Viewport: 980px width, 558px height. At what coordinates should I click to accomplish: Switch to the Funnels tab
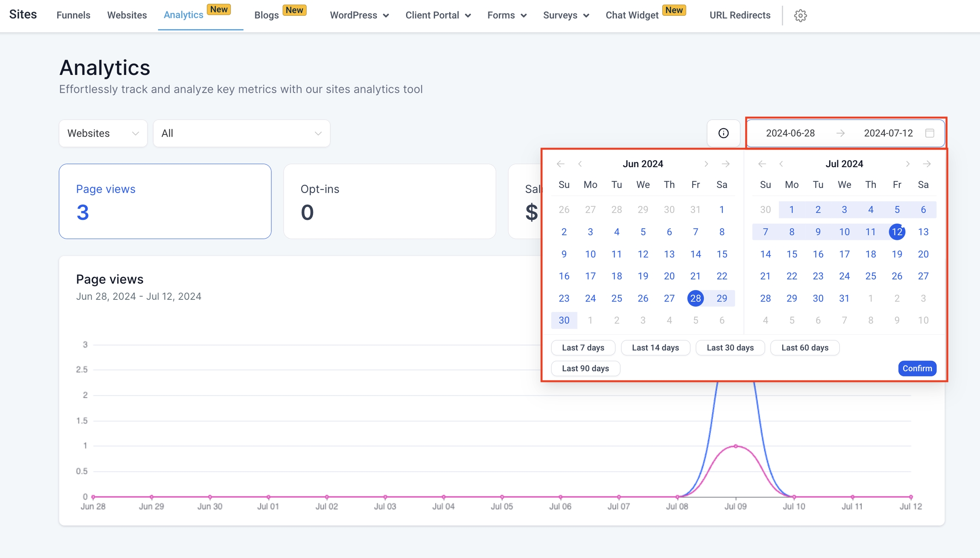click(x=73, y=15)
